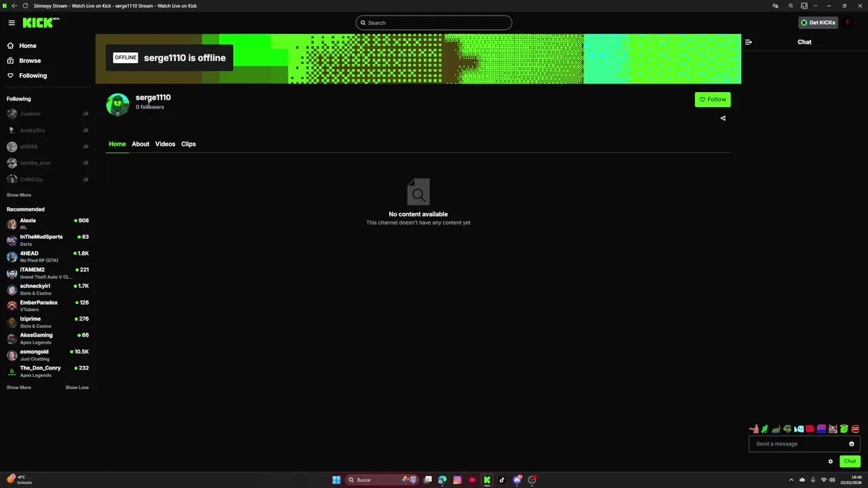Screen dimensions: 868x488
Task: Show less recommended channels
Action: tap(77, 387)
